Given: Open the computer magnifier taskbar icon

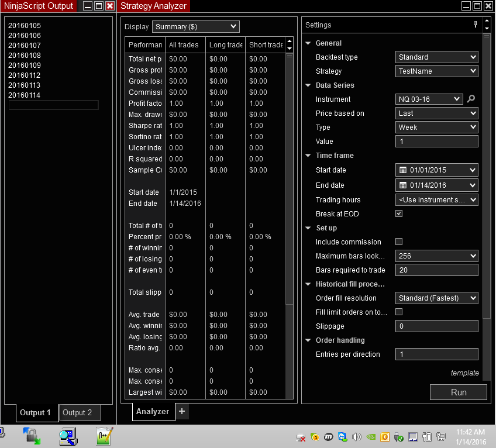Looking at the screenshot, I should tap(68, 436).
